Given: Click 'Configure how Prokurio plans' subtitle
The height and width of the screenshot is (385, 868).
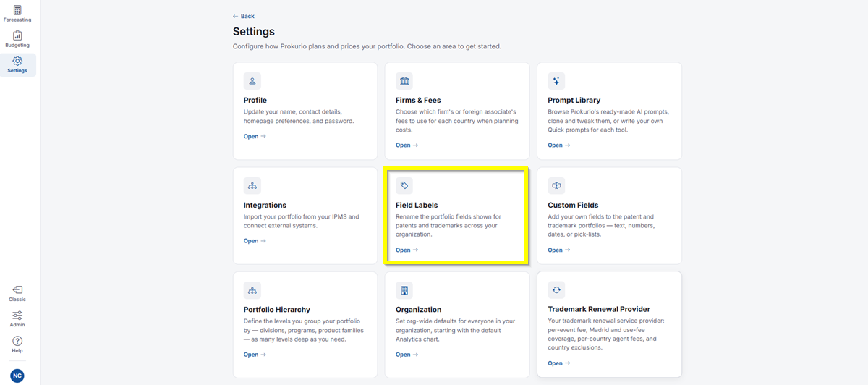Looking at the screenshot, I should tap(367, 46).
